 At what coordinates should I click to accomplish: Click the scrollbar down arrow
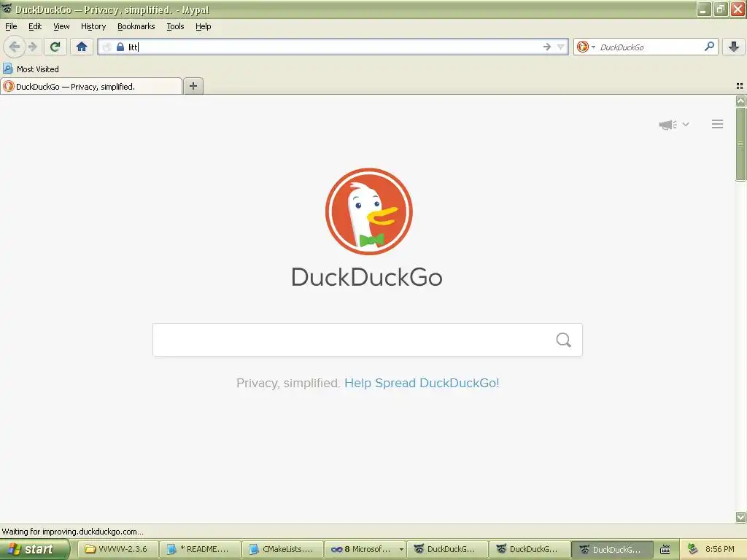740,517
